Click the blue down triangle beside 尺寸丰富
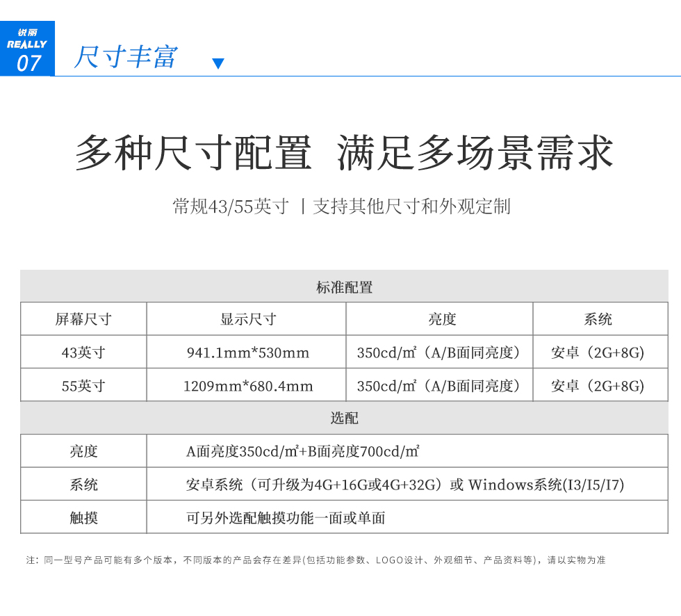Image resolution: width=681 pixels, height=616 pixels. (218, 63)
